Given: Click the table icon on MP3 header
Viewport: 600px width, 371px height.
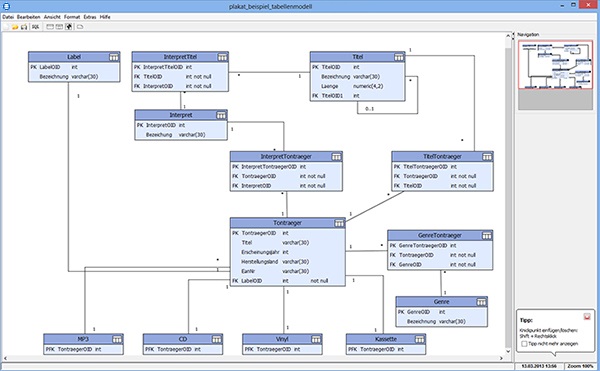Looking at the screenshot, I should (117, 339).
